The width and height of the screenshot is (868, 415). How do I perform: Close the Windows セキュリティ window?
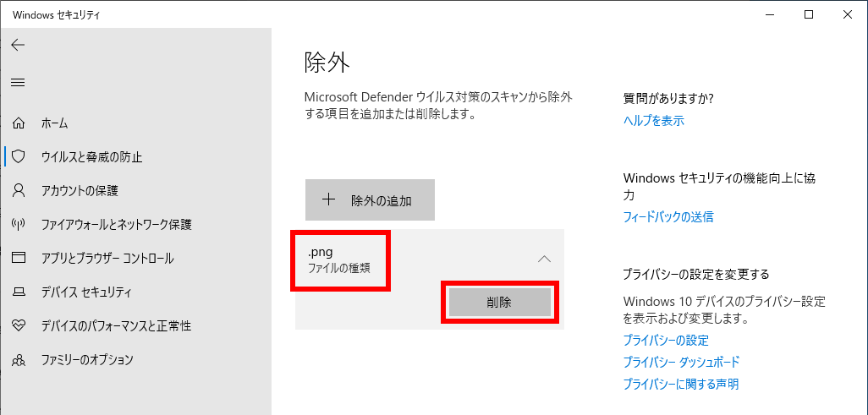tap(848, 15)
